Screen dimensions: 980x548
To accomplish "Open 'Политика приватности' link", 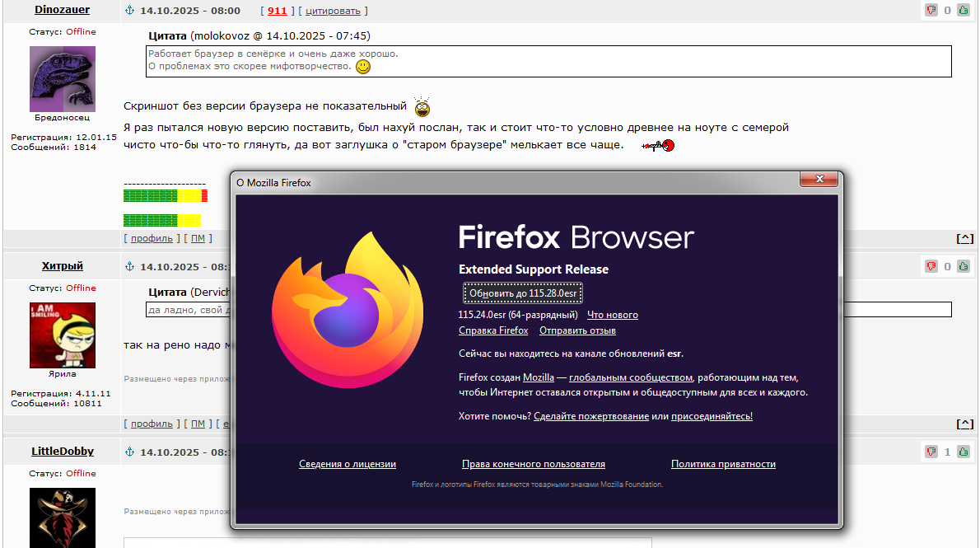I will (723, 464).
